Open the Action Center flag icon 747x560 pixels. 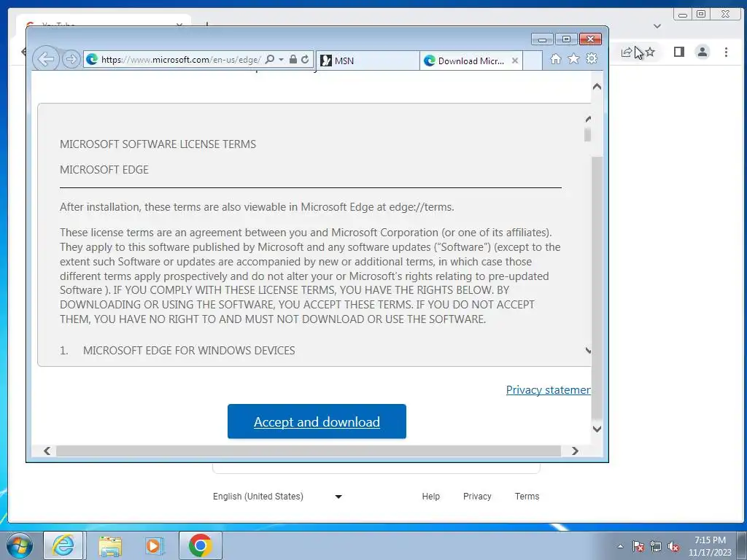click(x=638, y=546)
